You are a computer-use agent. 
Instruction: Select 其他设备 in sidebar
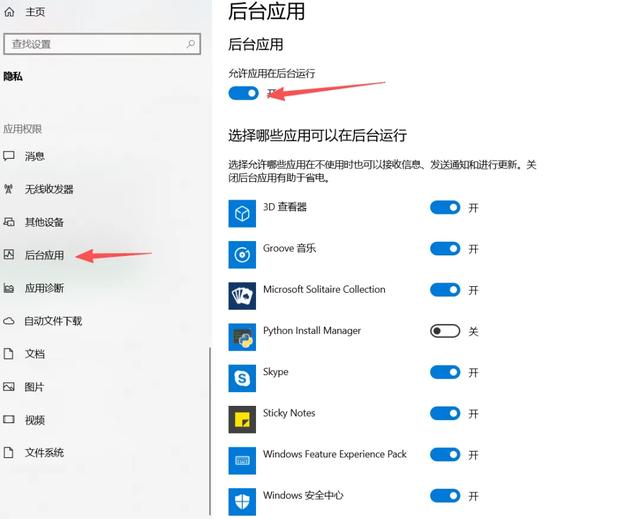pyautogui.click(x=44, y=222)
